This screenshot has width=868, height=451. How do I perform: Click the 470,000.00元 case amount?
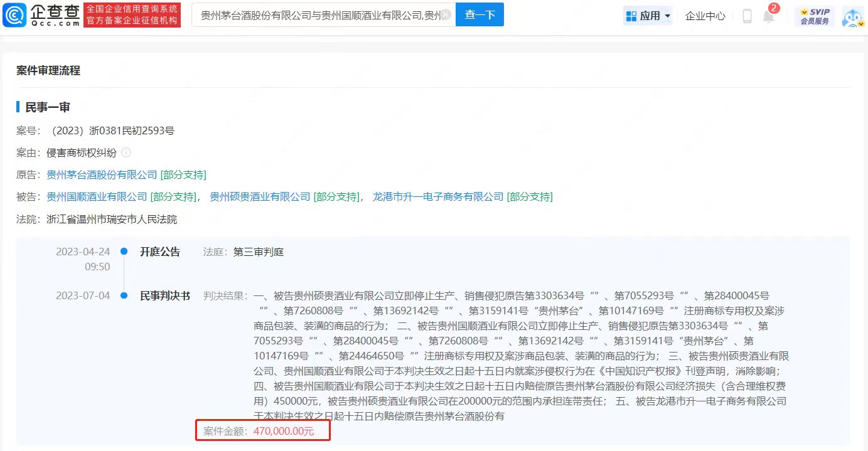pos(284,431)
